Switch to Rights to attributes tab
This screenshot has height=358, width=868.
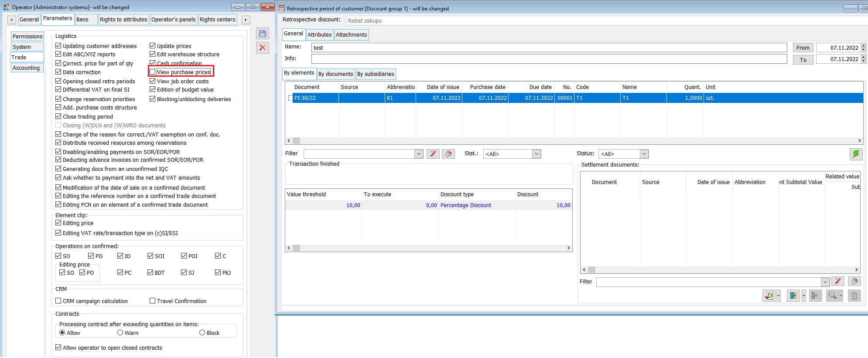[123, 20]
